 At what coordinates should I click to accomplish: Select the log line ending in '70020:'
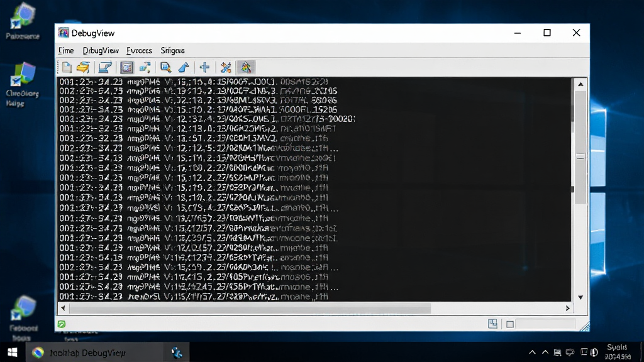[207, 119]
